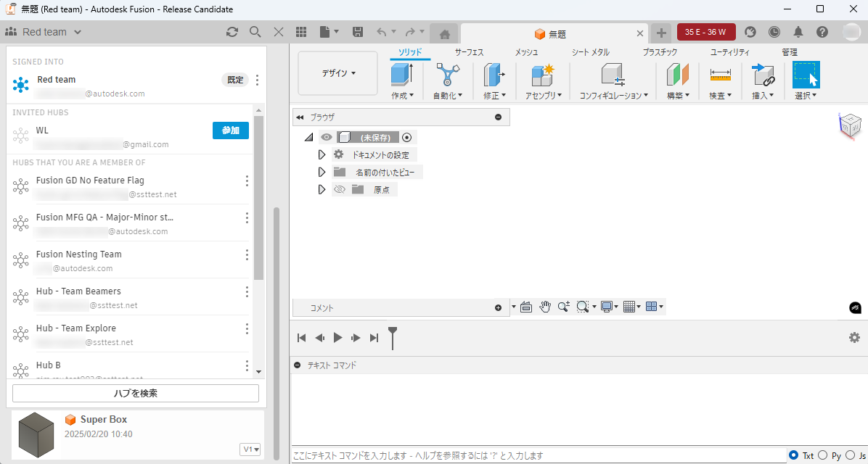Image resolution: width=868 pixels, height=464 pixels.
Task: Click the アセンブリ new component icon
Action: [x=543, y=74]
